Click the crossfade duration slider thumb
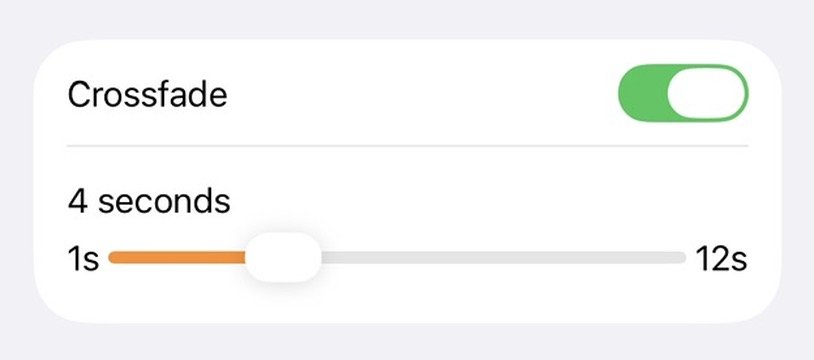The height and width of the screenshot is (360, 814). pyautogui.click(x=283, y=258)
